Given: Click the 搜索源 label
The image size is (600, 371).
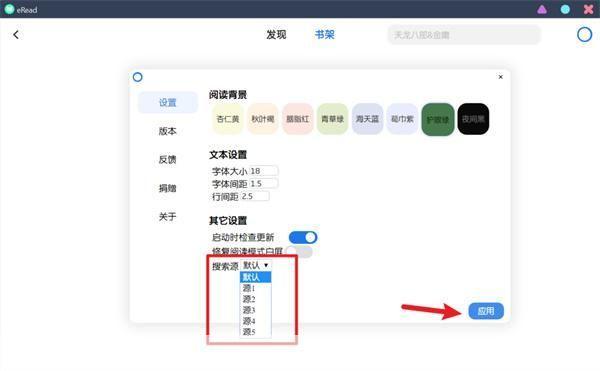Looking at the screenshot, I should point(225,266).
